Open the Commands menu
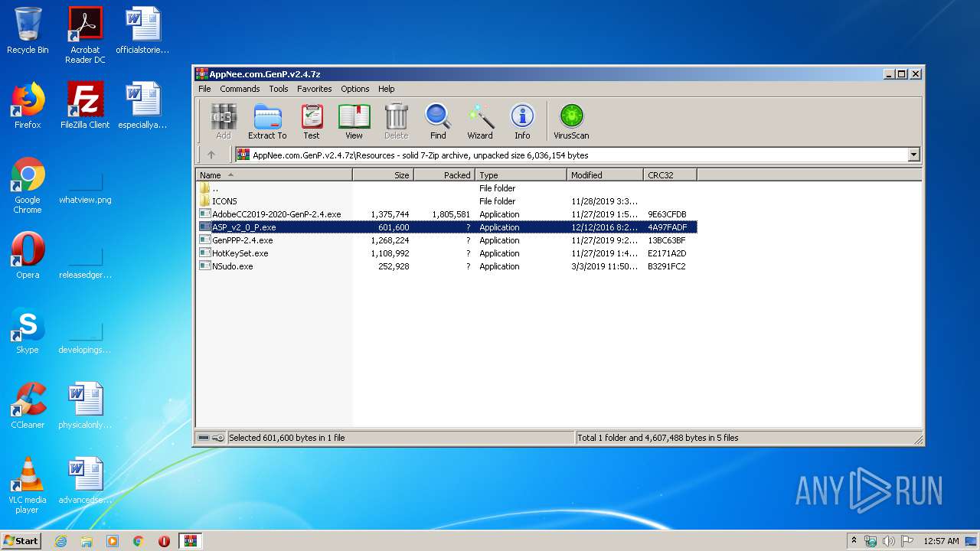The image size is (980, 551). click(x=240, y=89)
